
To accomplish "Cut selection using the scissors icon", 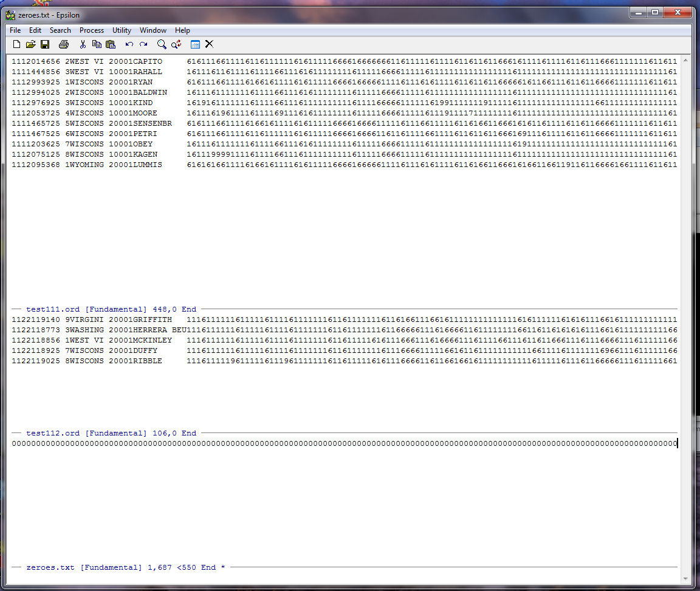I will tap(83, 44).
